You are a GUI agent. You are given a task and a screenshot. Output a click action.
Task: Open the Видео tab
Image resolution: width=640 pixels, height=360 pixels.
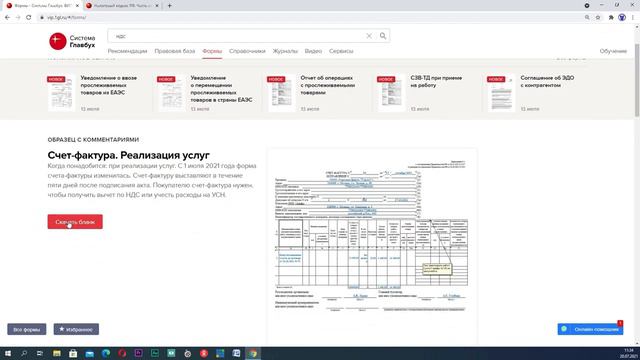pos(313,51)
